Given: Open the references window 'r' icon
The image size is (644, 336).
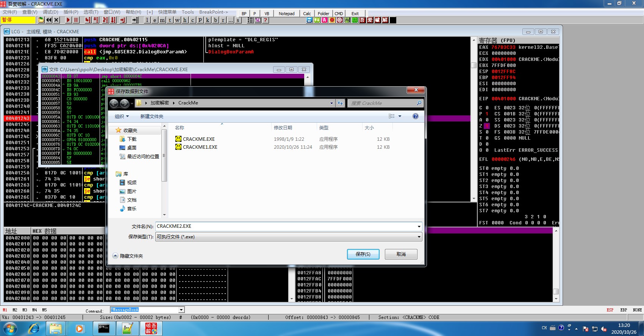Looking at the screenshot, I should 223,20.
